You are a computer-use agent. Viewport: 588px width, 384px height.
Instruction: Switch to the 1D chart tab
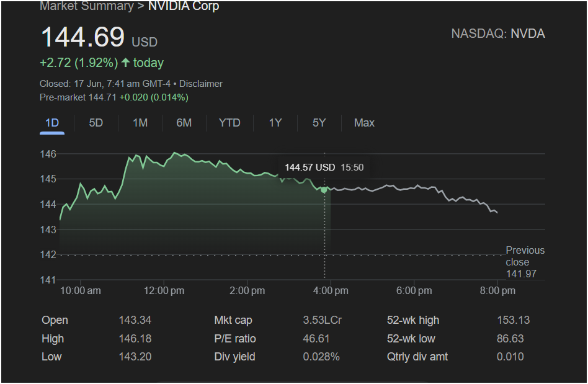tap(52, 123)
